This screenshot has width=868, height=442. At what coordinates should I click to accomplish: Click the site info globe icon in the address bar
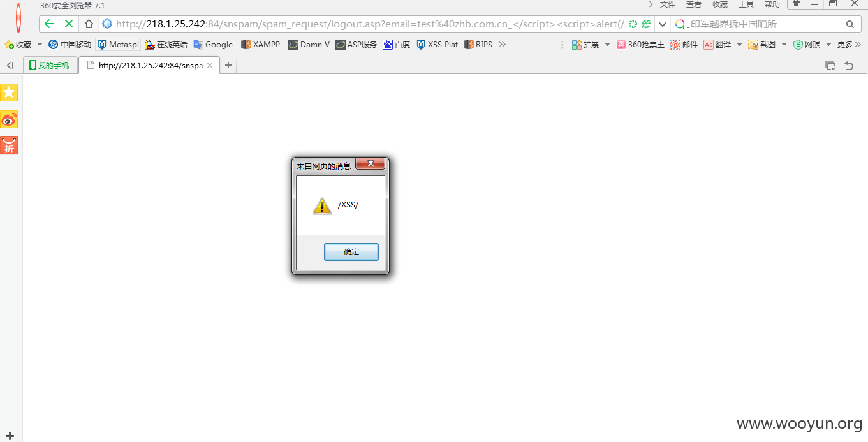(x=107, y=24)
